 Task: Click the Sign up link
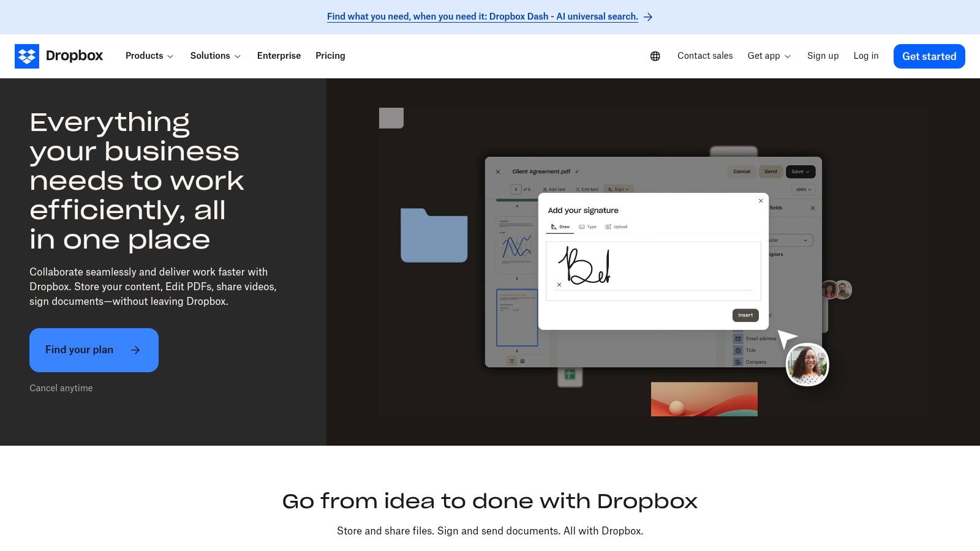[x=823, y=56]
